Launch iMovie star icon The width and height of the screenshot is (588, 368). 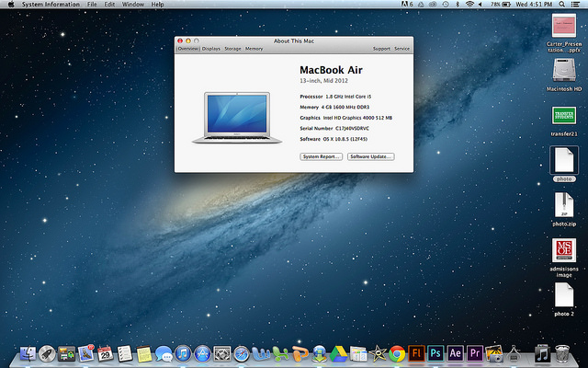tap(378, 353)
